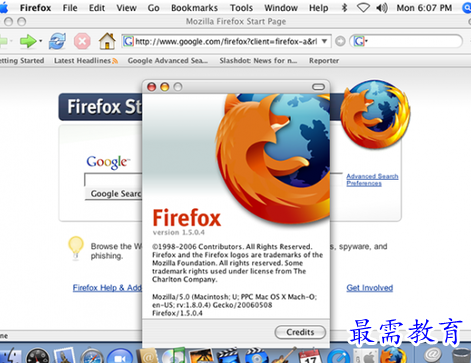This screenshot has width=471, height=363.
Task: Click the Credits button
Action: [x=300, y=332]
